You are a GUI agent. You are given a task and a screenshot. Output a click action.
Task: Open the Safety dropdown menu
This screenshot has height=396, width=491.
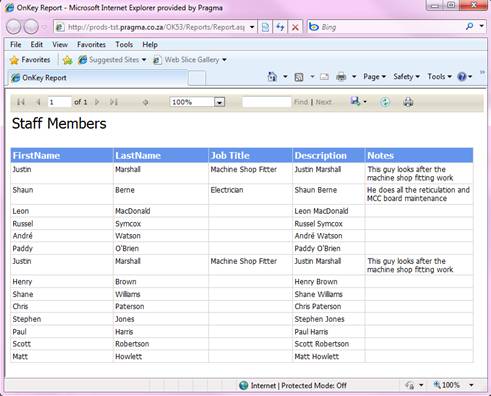coord(406,77)
